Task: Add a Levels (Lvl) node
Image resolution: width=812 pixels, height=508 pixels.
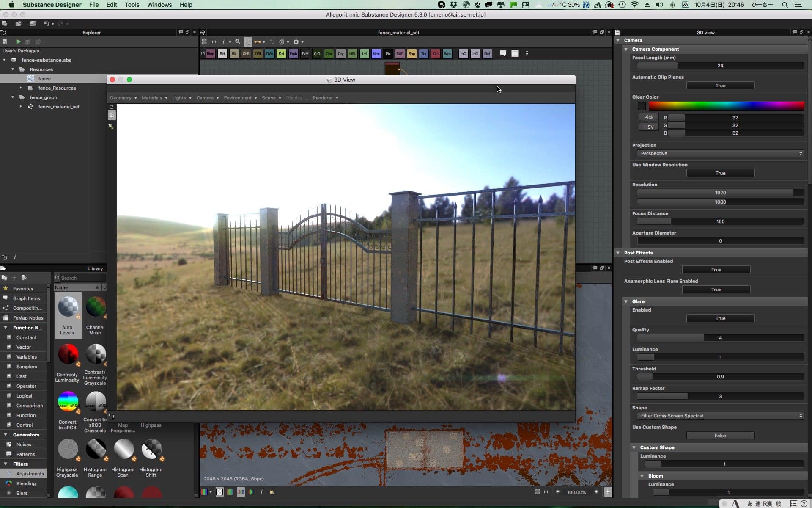Action: pyautogui.click(x=364, y=54)
